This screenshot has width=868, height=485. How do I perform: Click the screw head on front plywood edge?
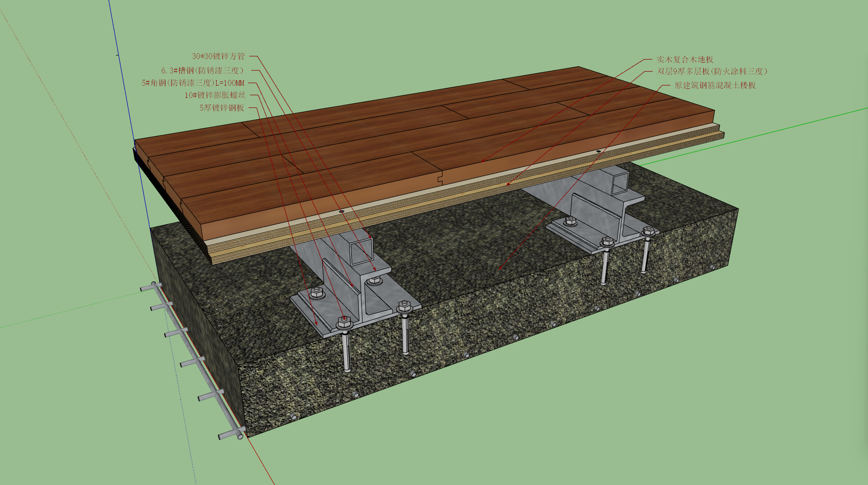coord(341,212)
